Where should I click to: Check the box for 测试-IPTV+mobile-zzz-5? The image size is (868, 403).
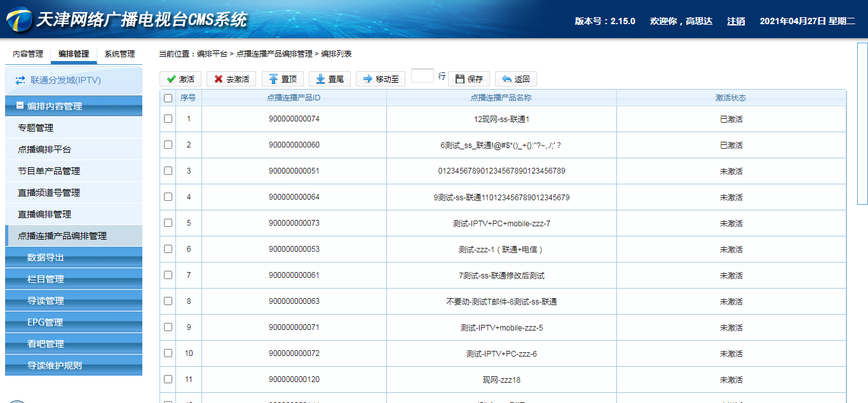click(168, 327)
